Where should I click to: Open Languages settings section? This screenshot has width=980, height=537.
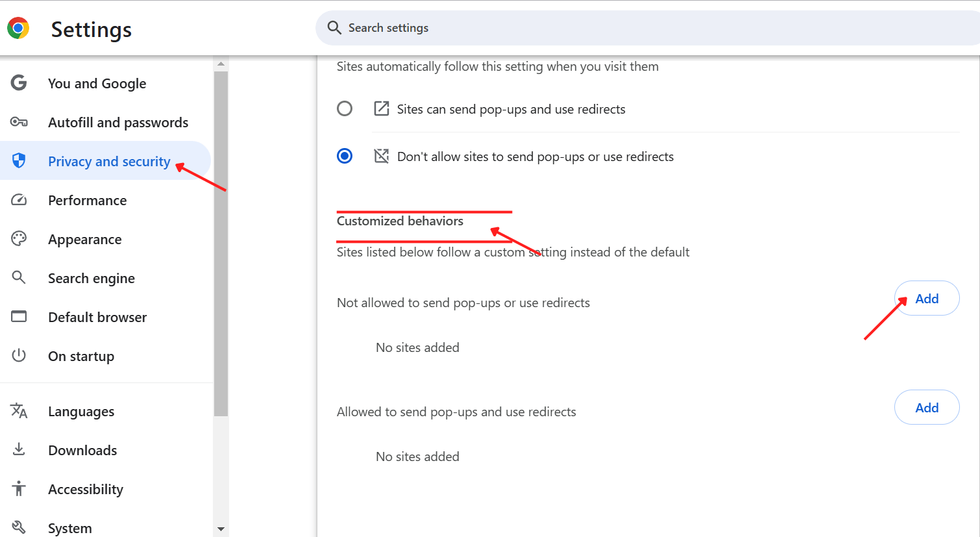81,412
